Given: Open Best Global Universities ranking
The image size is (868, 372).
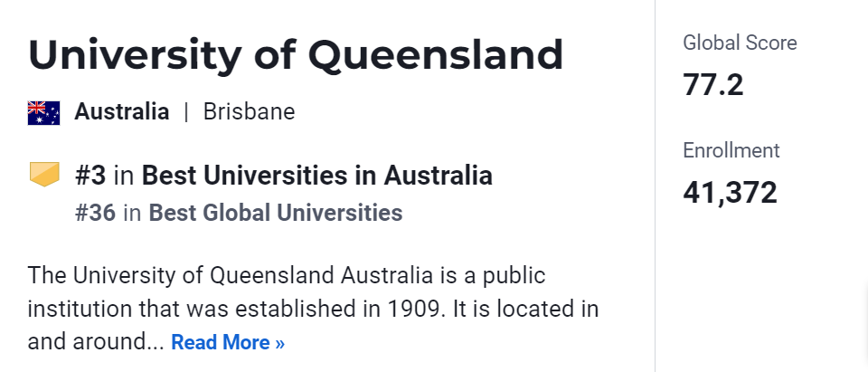Looking at the screenshot, I should point(276,214).
